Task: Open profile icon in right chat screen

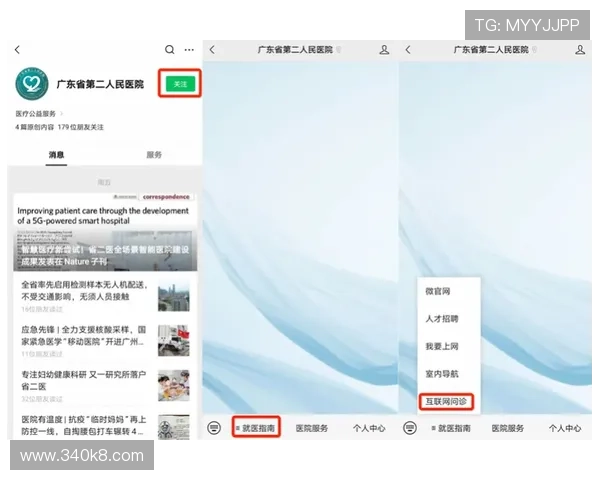Action: (x=580, y=50)
